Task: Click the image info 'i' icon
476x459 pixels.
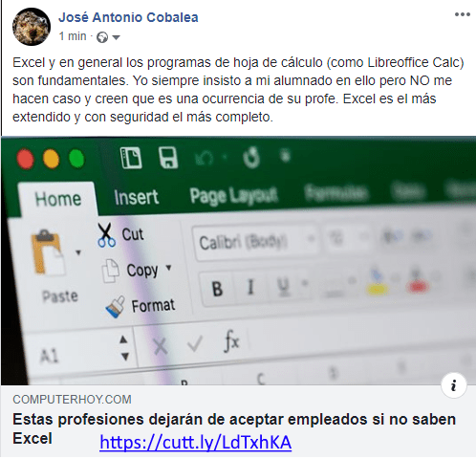Action: (x=454, y=385)
